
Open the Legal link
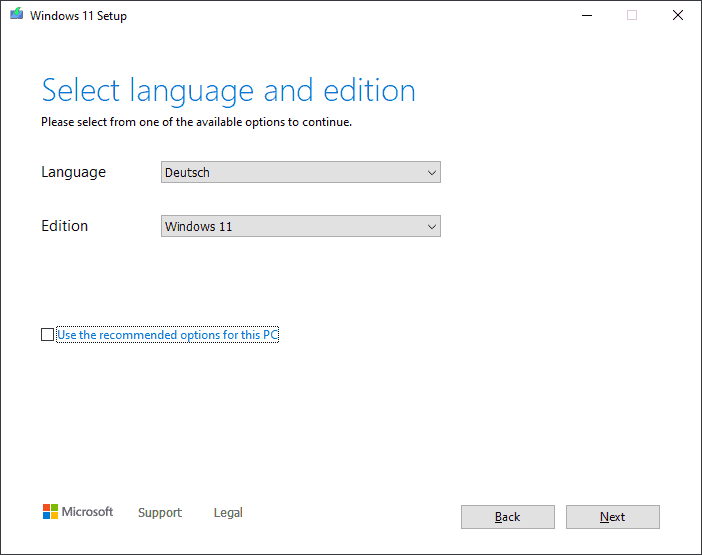[228, 513]
